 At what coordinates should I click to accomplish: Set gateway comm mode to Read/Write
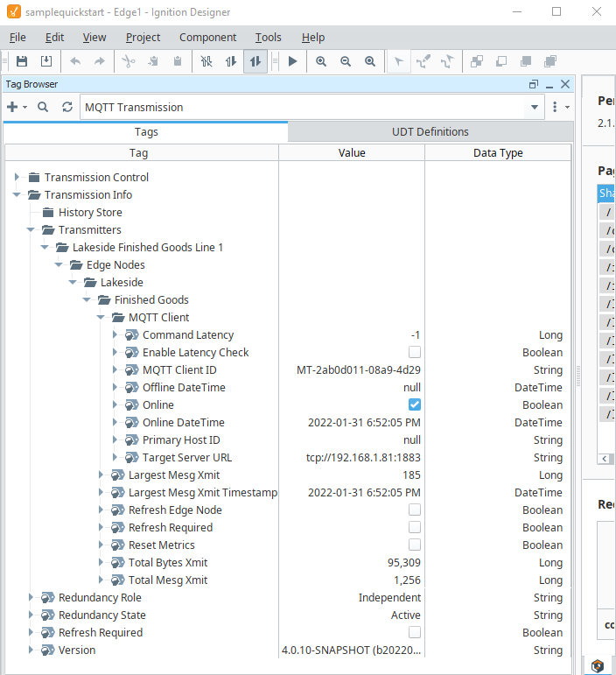[x=255, y=61]
